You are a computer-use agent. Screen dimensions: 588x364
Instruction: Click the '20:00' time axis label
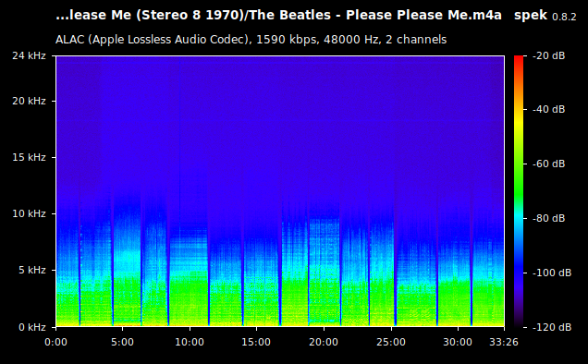(324, 342)
